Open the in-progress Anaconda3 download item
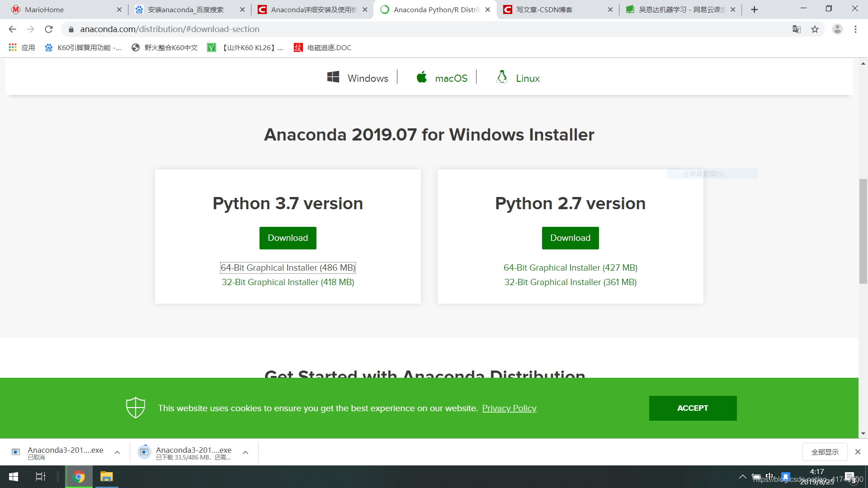This screenshot has height=488, width=868. click(x=186, y=452)
